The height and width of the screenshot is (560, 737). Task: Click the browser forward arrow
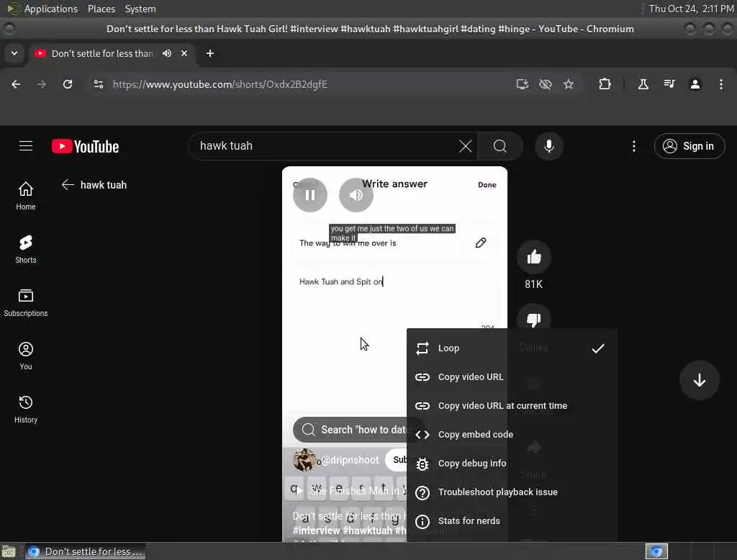tap(41, 84)
